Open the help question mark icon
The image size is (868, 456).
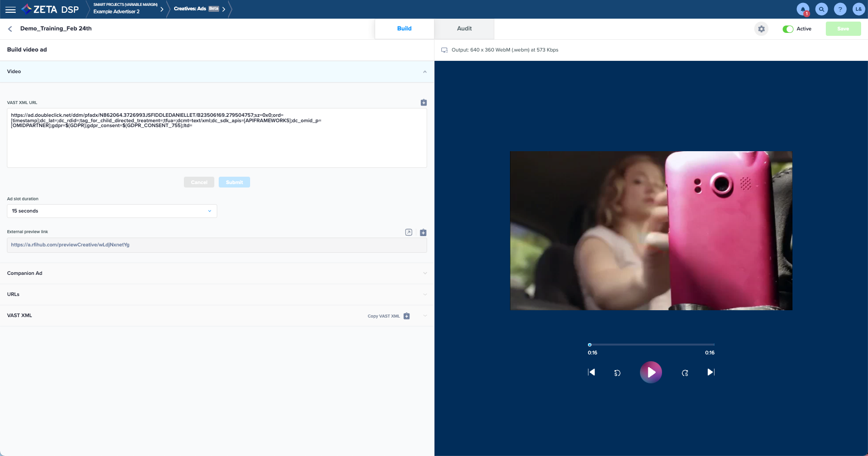[840, 9]
